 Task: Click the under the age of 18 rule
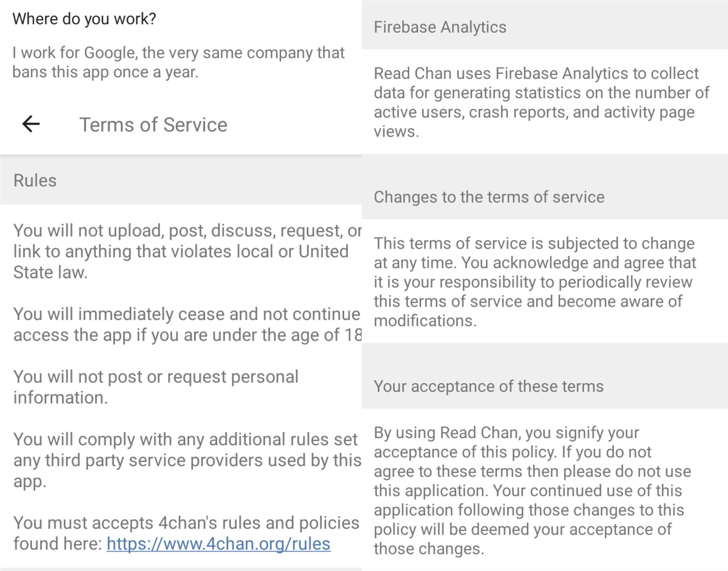pyautogui.click(x=187, y=324)
